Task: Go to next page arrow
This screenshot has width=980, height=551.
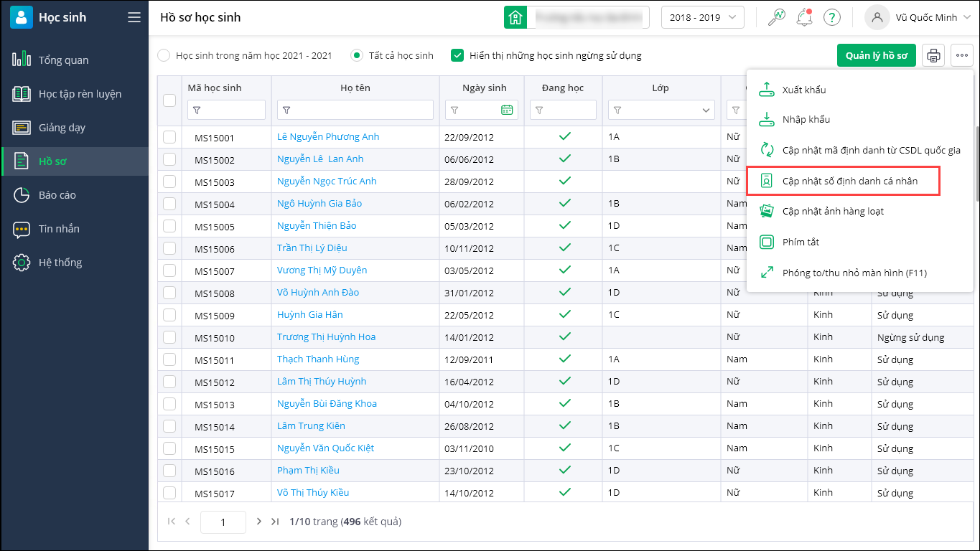Action: tap(259, 522)
